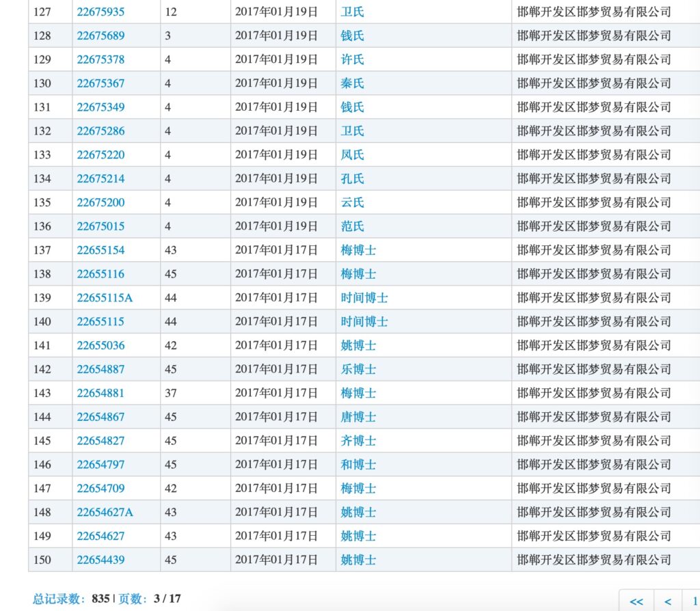Open registration number 22655116
This screenshot has width=700, height=611.
pyautogui.click(x=100, y=274)
